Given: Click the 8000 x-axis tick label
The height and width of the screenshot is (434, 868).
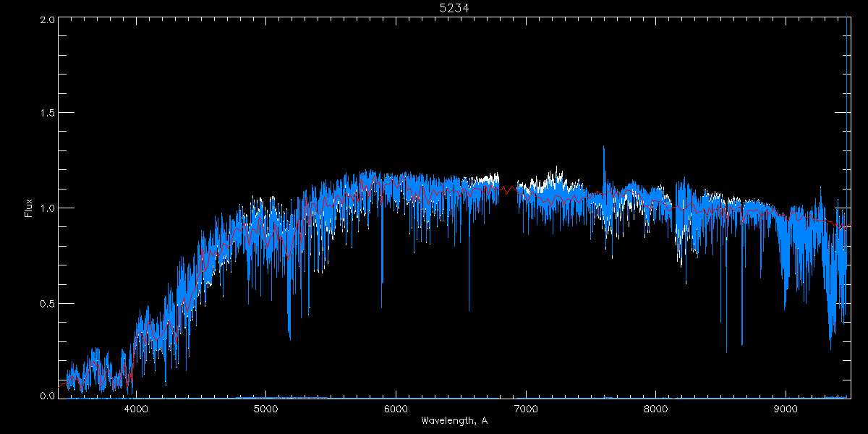Looking at the screenshot, I should pyautogui.click(x=655, y=409).
